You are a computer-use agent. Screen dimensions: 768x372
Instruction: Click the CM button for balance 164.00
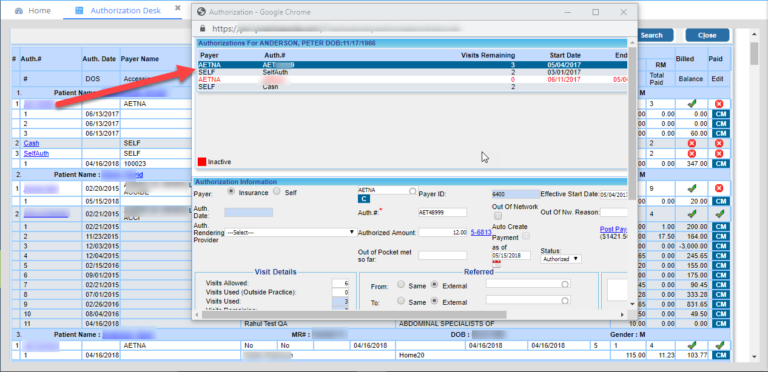pyautogui.click(x=720, y=236)
